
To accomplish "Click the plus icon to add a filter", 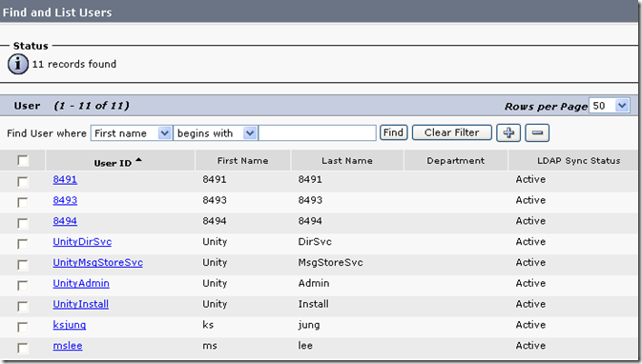I will pyautogui.click(x=508, y=132).
